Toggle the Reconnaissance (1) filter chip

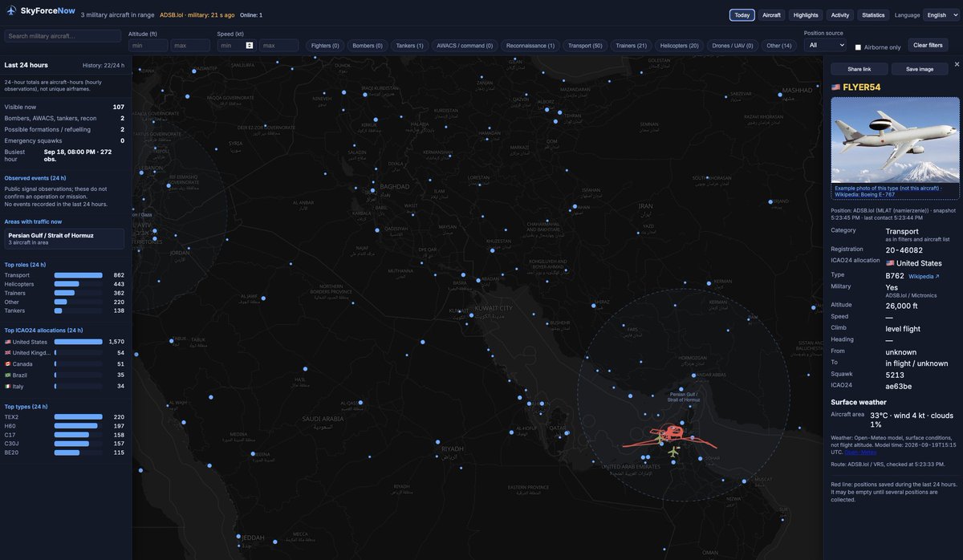pyautogui.click(x=530, y=46)
